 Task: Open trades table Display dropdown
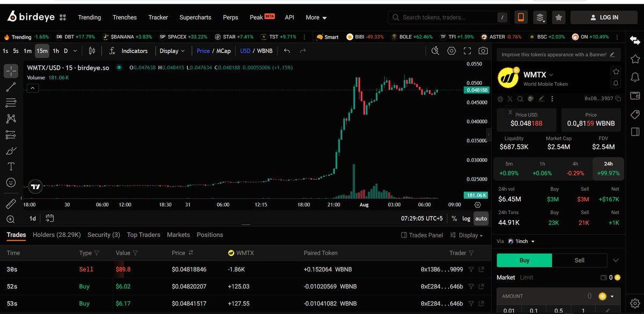pos(466,235)
